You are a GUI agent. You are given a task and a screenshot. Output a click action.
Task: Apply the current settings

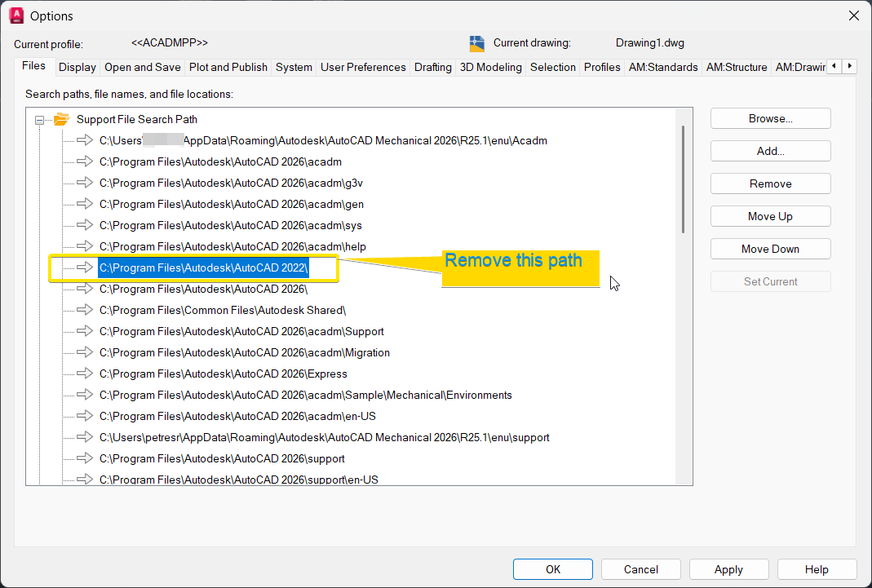tap(728, 569)
